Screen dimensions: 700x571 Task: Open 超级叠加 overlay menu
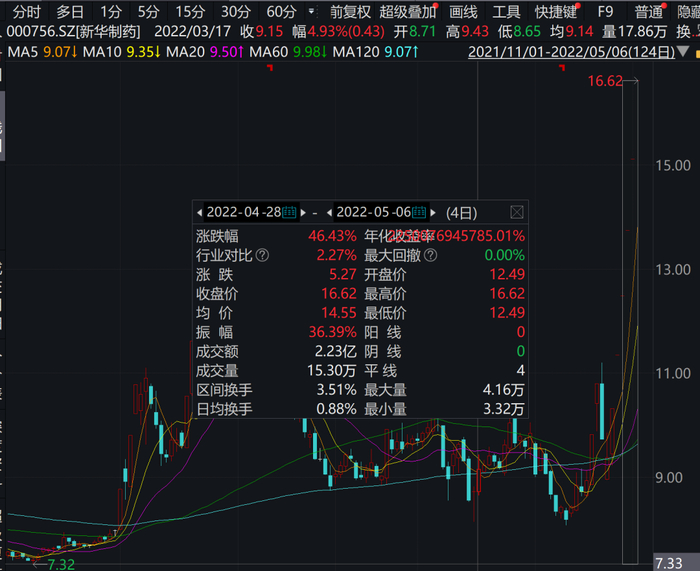408,12
